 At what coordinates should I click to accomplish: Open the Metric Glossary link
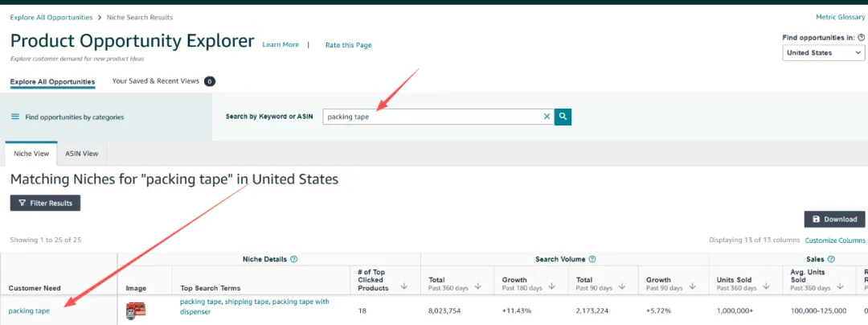(x=840, y=17)
